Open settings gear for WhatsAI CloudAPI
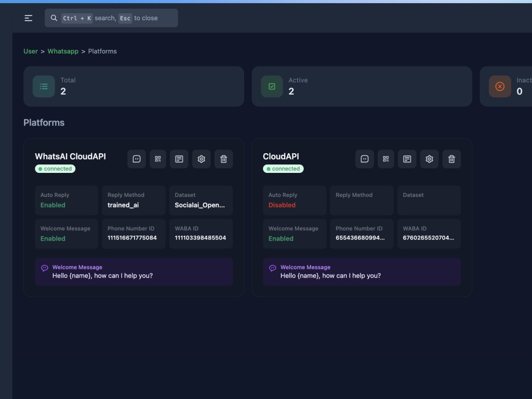Viewport: 532px width, 399px height. click(x=201, y=159)
